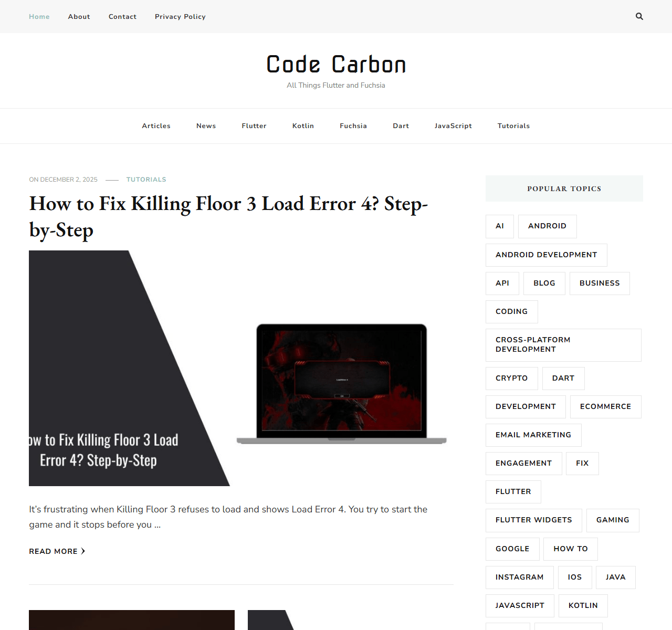Select the Flutter category in navigation

tap(254, 126)
